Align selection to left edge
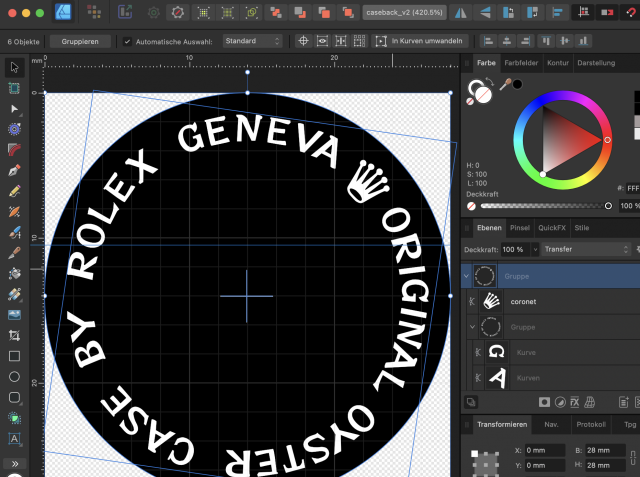Screen dimensions: 640x477 [488, 41]
